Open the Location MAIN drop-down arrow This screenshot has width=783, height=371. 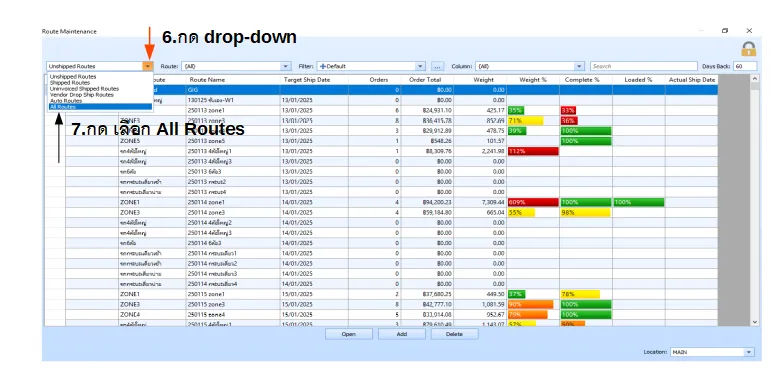749,352
